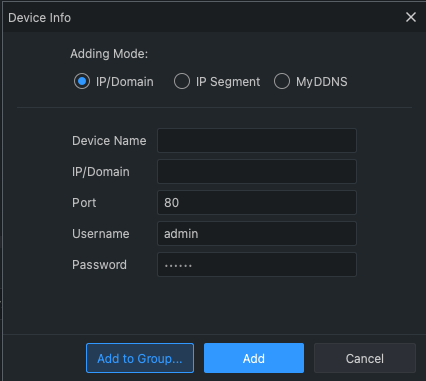Click the Port field showing 80
This screenshot has height=381, width=426.
point(257,203)
